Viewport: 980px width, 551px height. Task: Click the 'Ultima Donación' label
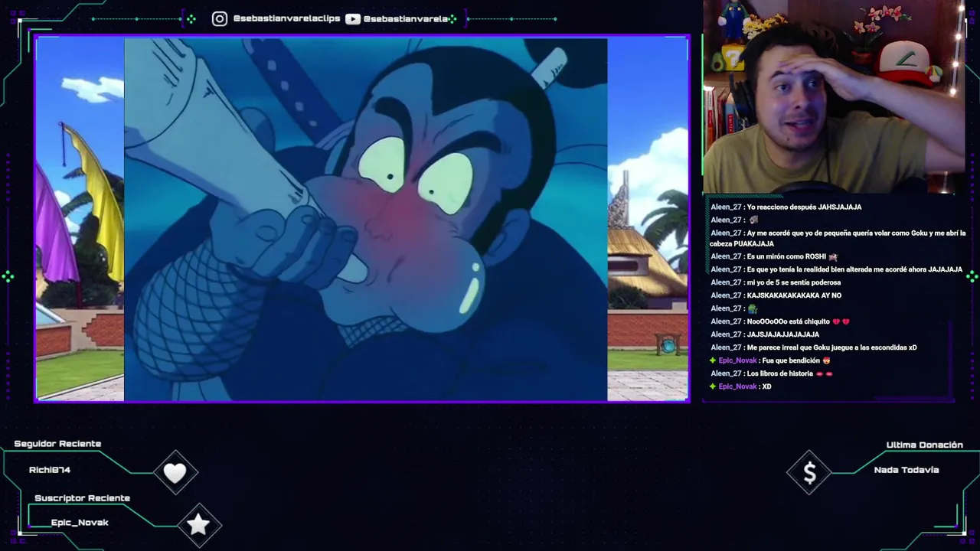[924, 445]
